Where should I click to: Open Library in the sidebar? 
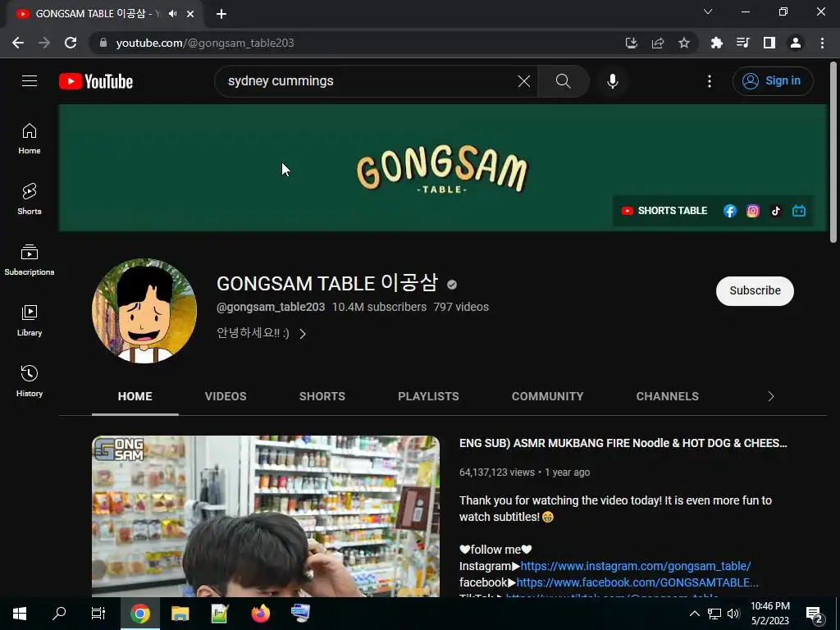[30, 321]
